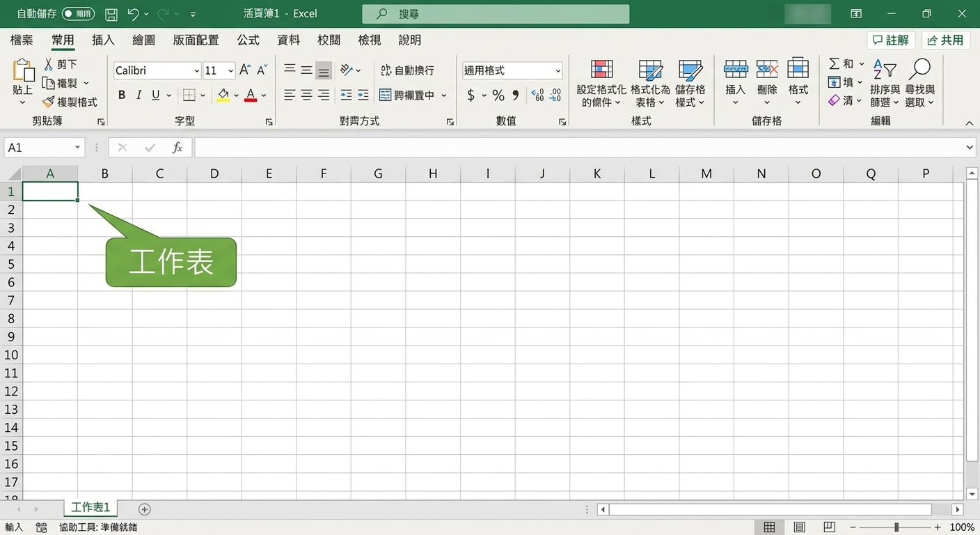Image resolution: width=980 pixels, height=535 pixels.
Task: Open the Name Box A1 dropdown
Action: (78, 148)
